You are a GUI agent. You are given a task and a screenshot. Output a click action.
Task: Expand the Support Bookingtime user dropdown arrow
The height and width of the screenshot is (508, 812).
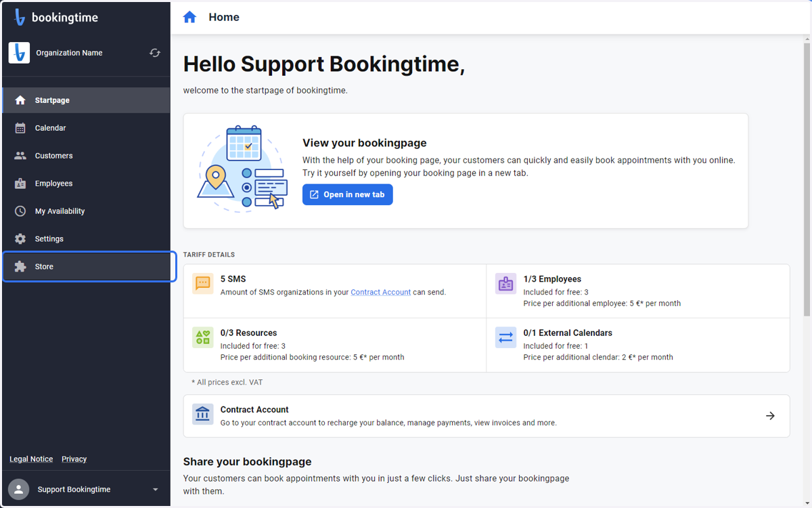click(x=156, y=490)
